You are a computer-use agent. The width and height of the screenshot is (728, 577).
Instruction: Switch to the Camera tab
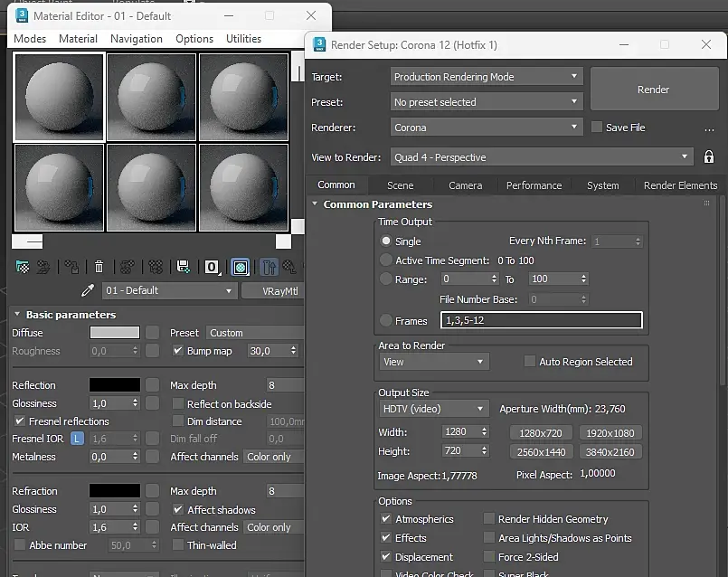[465, 185]
